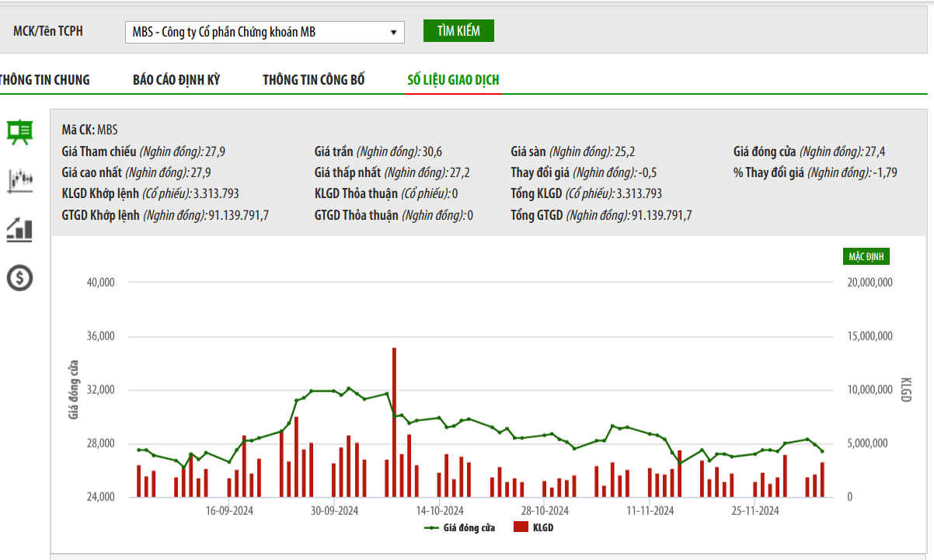Click the green presentation board sidebar icon
Viewport: 934px width, 560px height.
19,132
